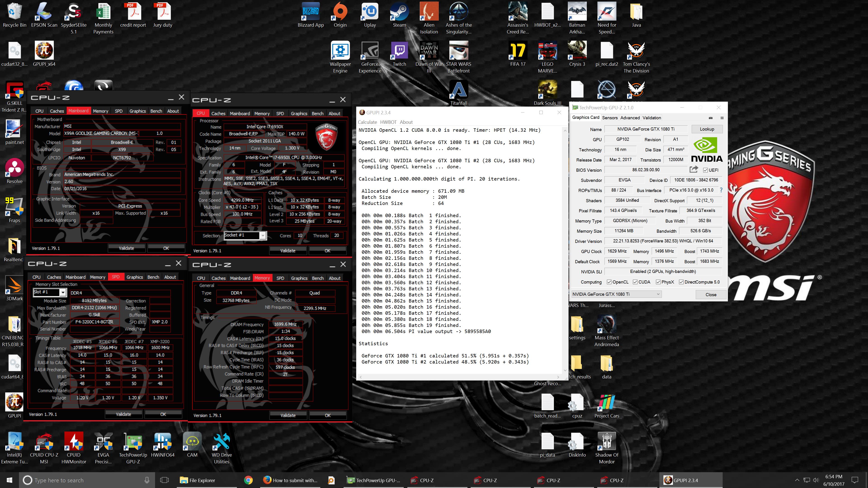Toggle the PhysX checkbox
868x488 pixels.
(x=658, y=282)
